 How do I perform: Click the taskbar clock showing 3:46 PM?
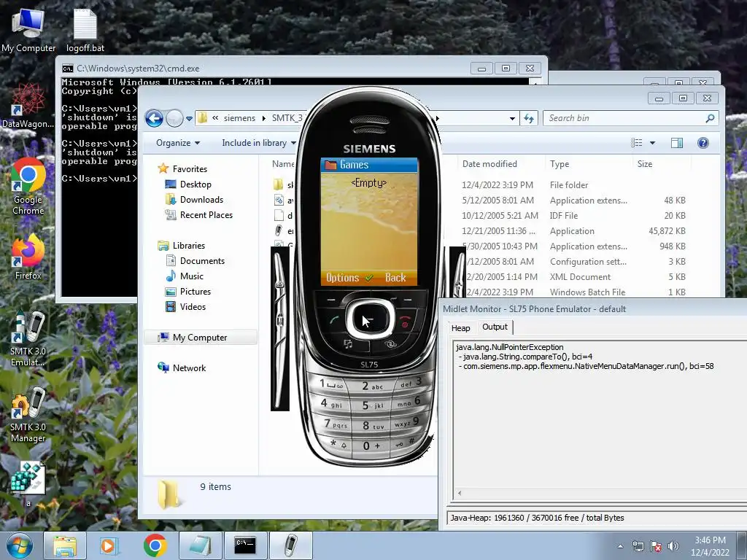click(710, 545)
